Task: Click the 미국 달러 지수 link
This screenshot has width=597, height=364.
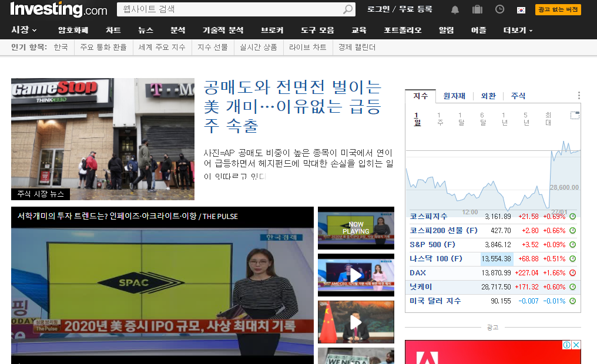Action: click(435, 301)
